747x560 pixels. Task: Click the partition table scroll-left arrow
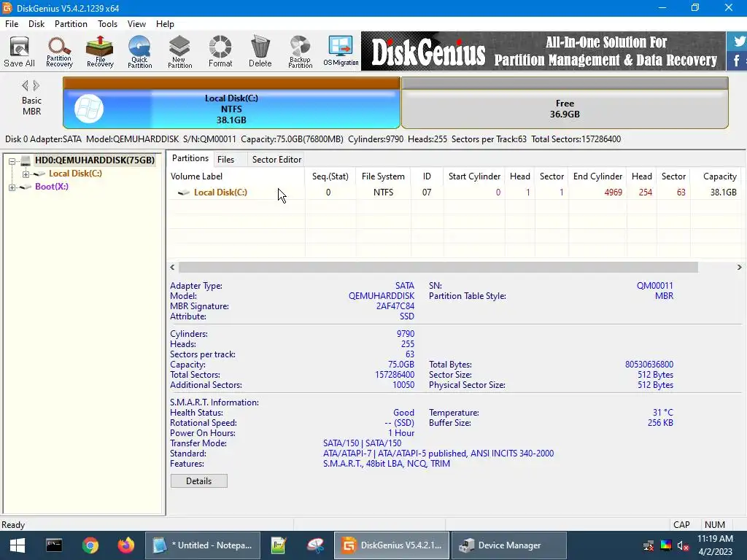(172, 267)
